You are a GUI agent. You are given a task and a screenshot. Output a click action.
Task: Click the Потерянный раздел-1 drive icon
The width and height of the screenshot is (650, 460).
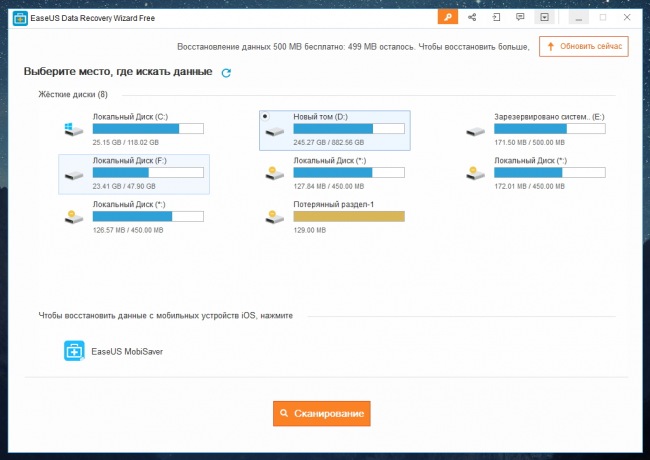[275, 217]
